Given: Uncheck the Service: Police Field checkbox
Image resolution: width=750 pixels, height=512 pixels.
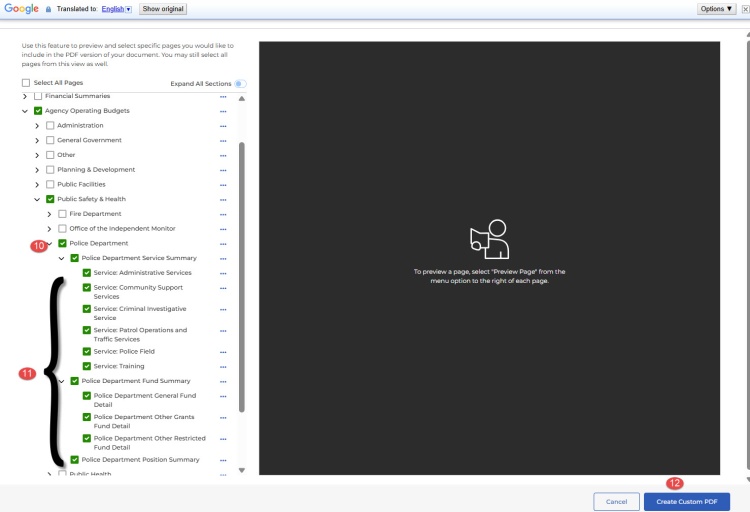Looking at the screenshot, I should coord(86,352).
